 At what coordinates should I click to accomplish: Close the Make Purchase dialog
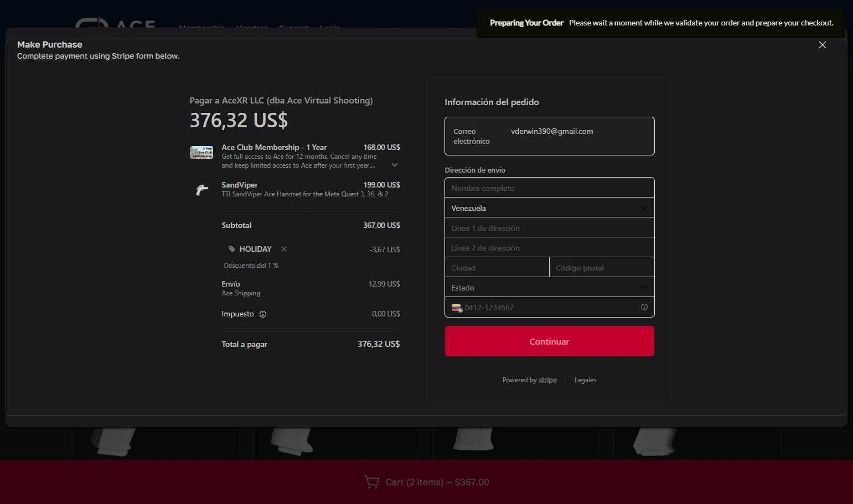point(823,45)
